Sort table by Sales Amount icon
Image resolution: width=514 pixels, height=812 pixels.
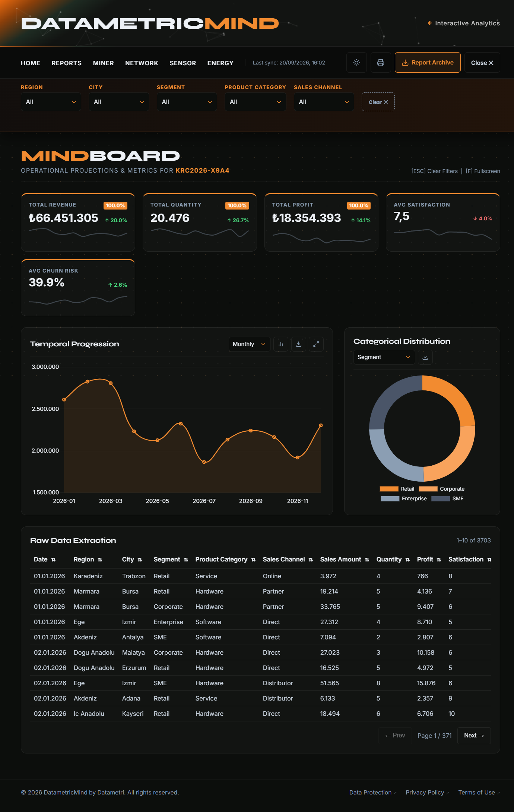tap(367, 560)
